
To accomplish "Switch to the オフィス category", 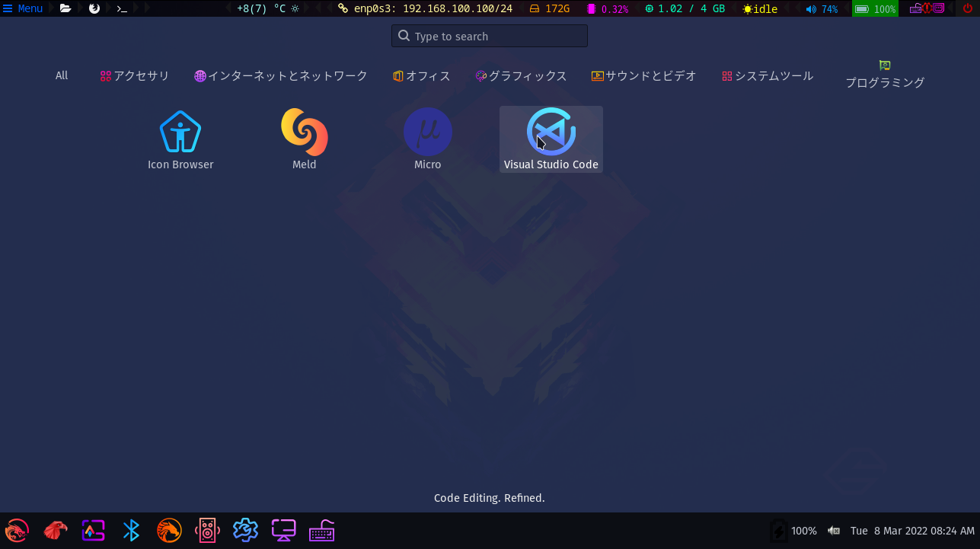I will [x=422, y=75].
